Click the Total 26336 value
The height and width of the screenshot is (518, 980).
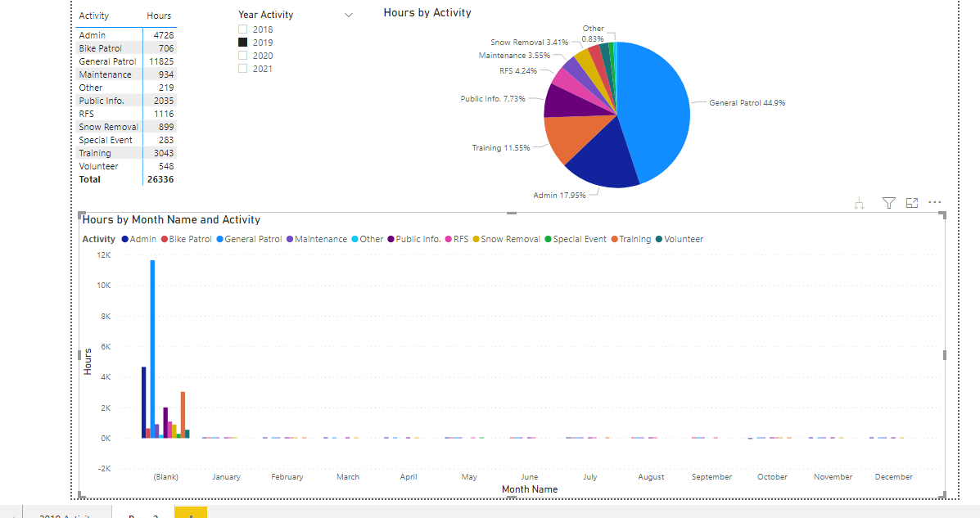[160, 179]
